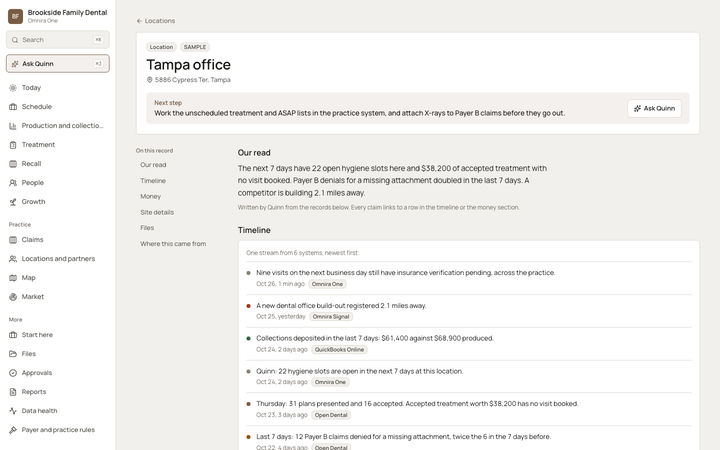Image resolution: width=720 pixels, height=450 pixels.
Task: Click the Claims icon in sidebar
Action: pos(13,240)
